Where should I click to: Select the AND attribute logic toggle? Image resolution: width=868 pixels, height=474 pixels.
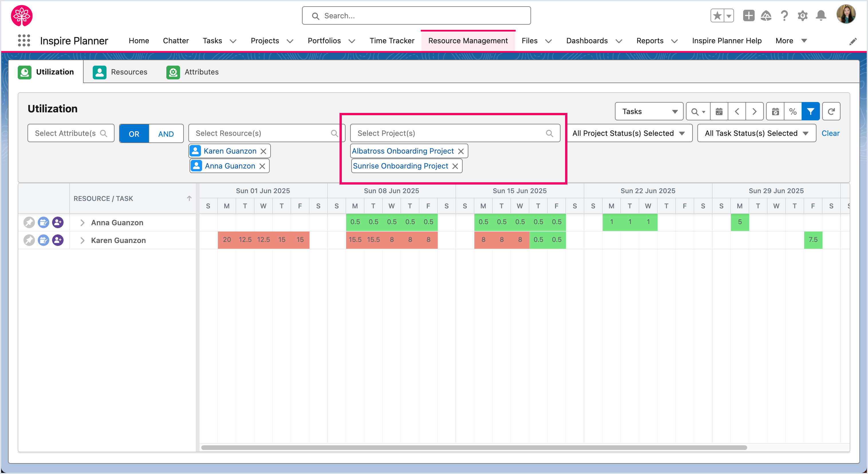click(x=166, y=134)
